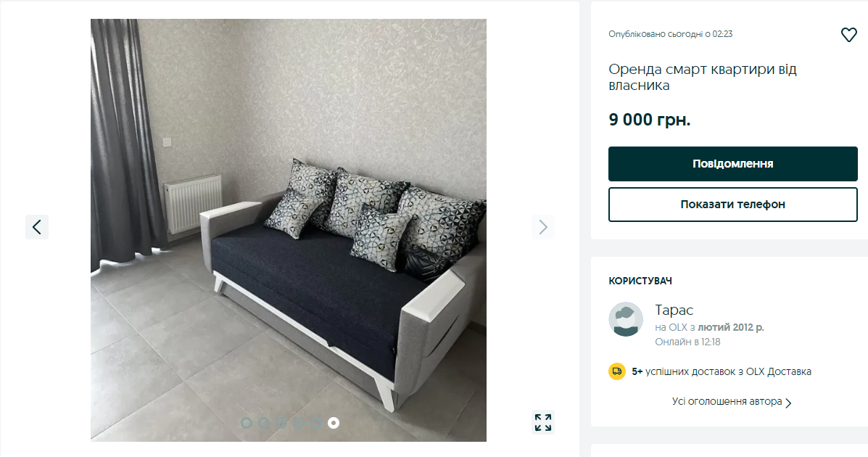Go to next photo with right arrow
This screenshot has height=457, width=868.
pos(542,227)
